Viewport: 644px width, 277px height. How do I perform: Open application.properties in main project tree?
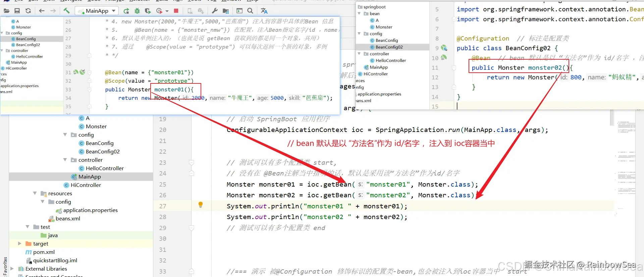90,210
